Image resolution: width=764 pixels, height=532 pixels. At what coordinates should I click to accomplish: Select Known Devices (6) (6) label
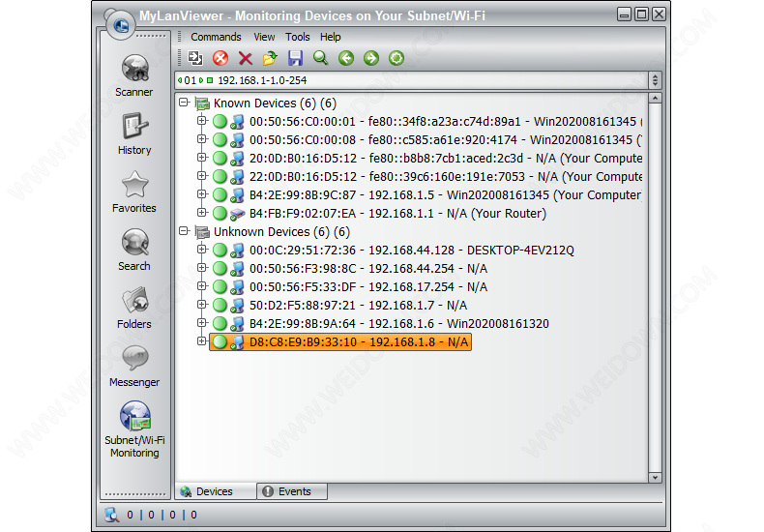pos(275,103)
